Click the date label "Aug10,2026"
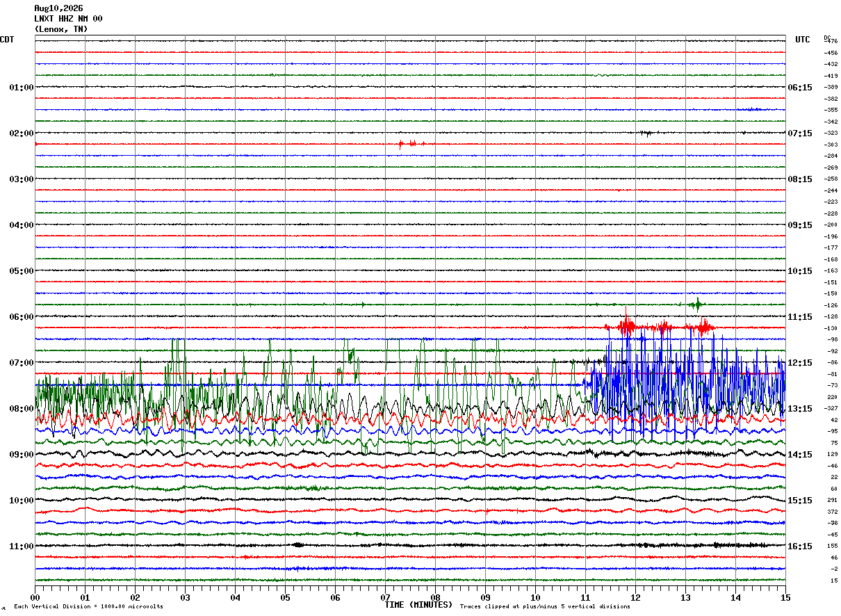Screen dimensions: 841x616 pos(58,8)
